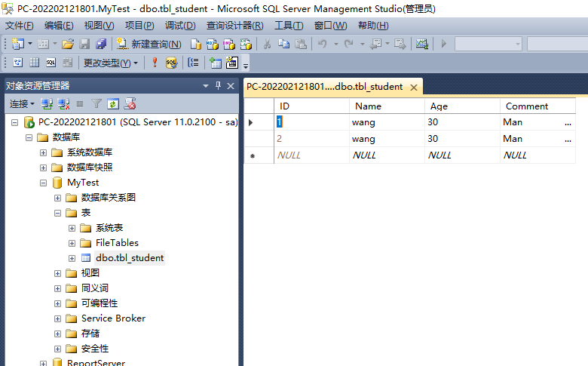Click the Undo arrow icon
The height and width of the screenshot is (366, 588).
pos(322,45)
